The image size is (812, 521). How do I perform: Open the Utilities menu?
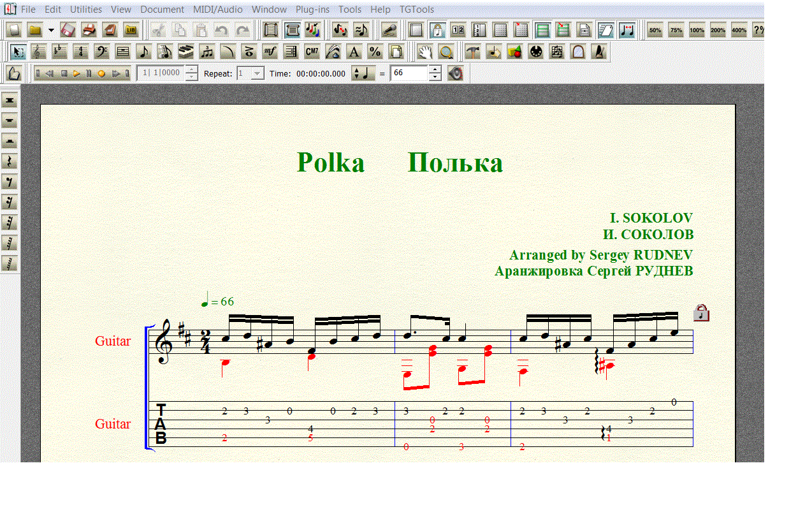[x=86, y=10]
